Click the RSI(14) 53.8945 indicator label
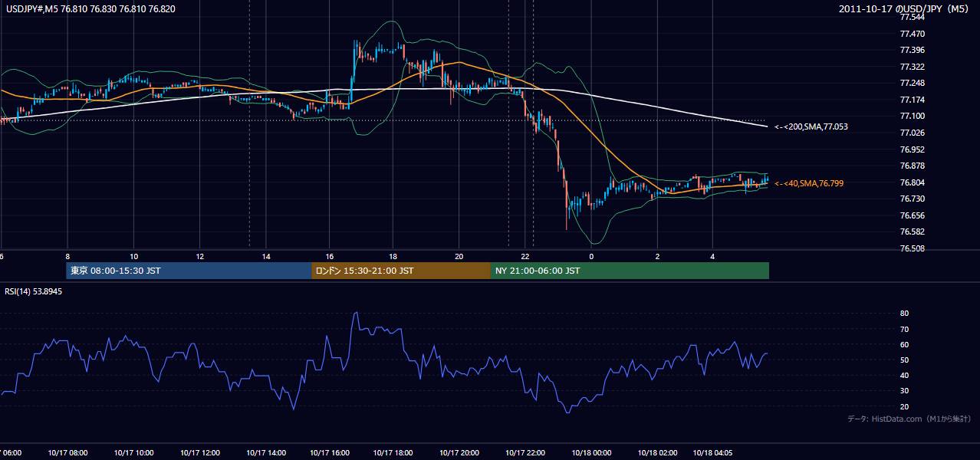The image size is (980, 460). [x=34, y=291]
